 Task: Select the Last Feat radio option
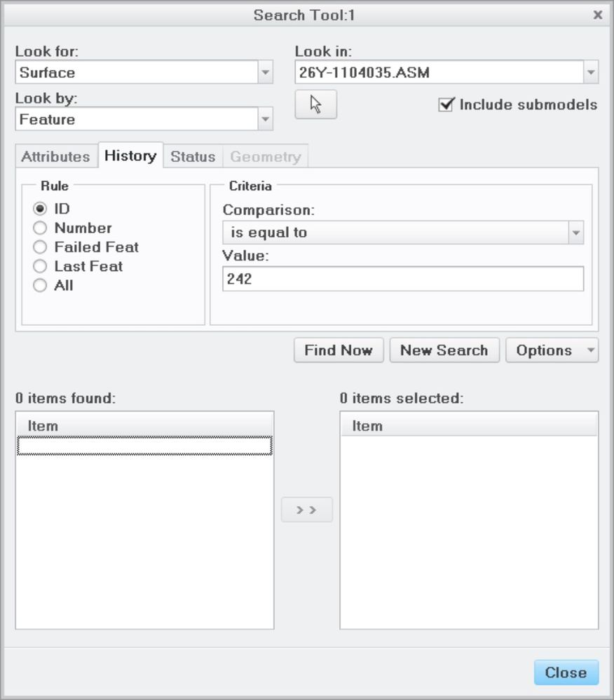(x=40, y=266)
